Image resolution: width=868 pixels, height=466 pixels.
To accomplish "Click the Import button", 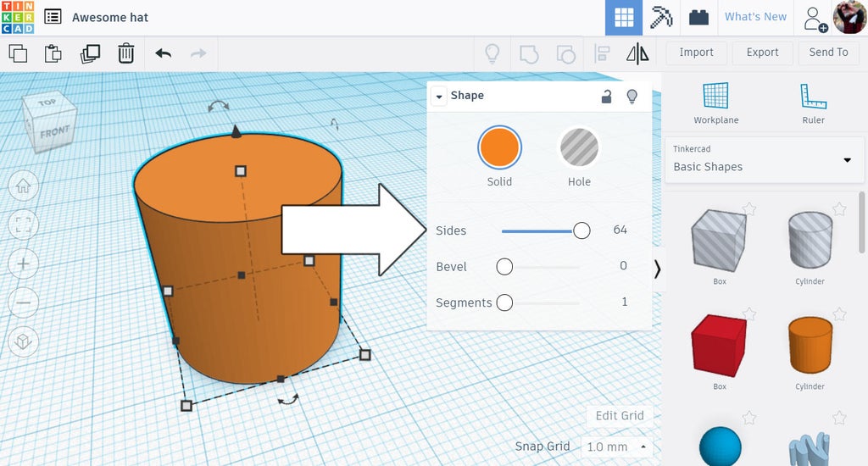I will (697, 53).
